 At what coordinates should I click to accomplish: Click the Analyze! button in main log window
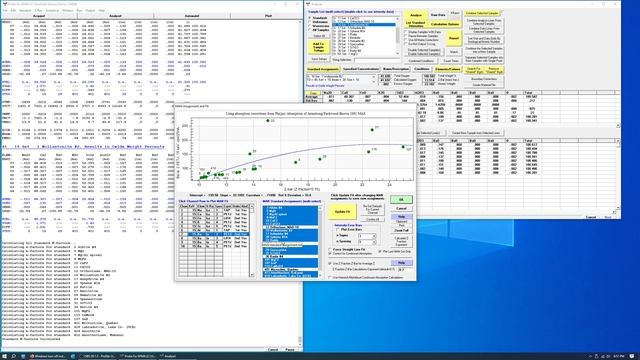[x=115, y=16]
